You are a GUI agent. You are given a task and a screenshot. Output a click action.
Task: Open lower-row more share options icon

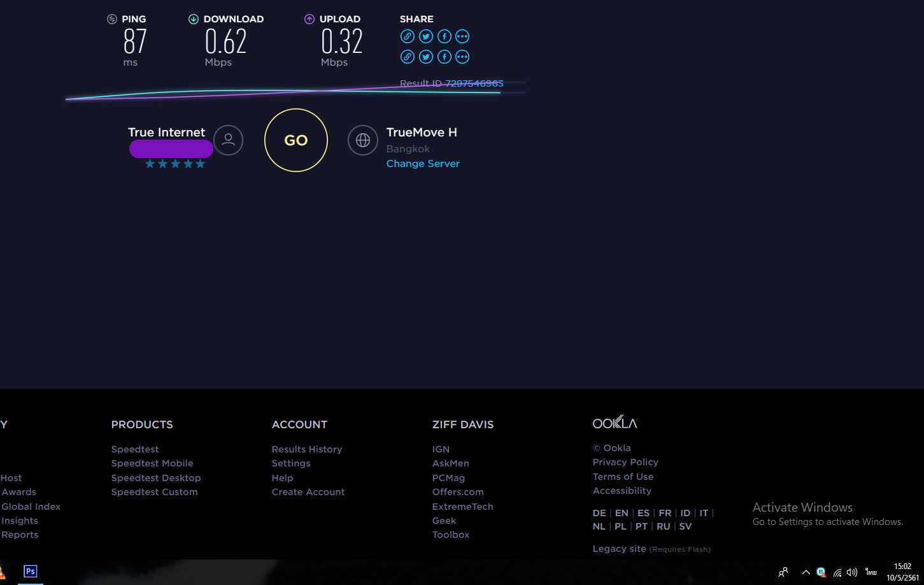[x=462, y=57]
